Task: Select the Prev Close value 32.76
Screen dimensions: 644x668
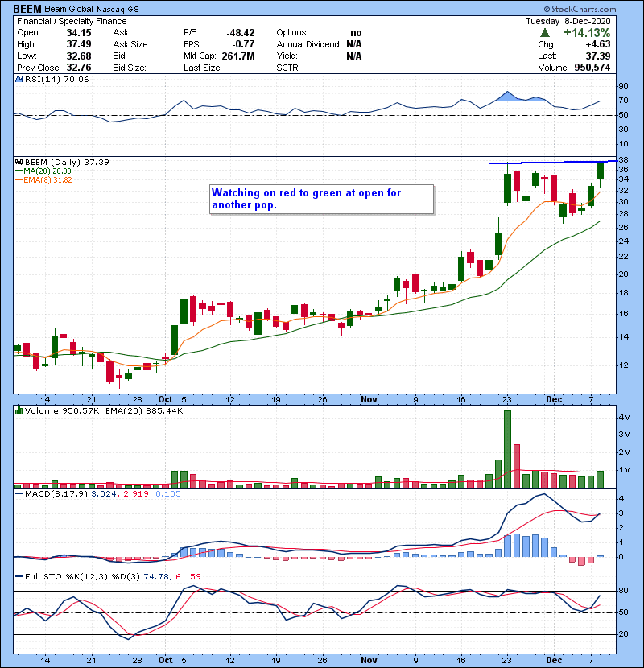Action: 79,68
